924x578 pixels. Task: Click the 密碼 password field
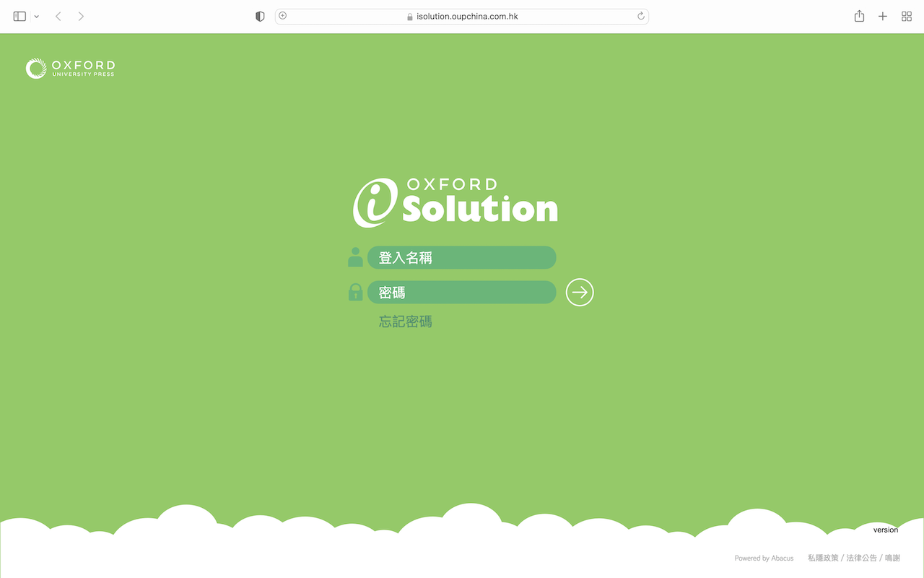pos(462,292)
